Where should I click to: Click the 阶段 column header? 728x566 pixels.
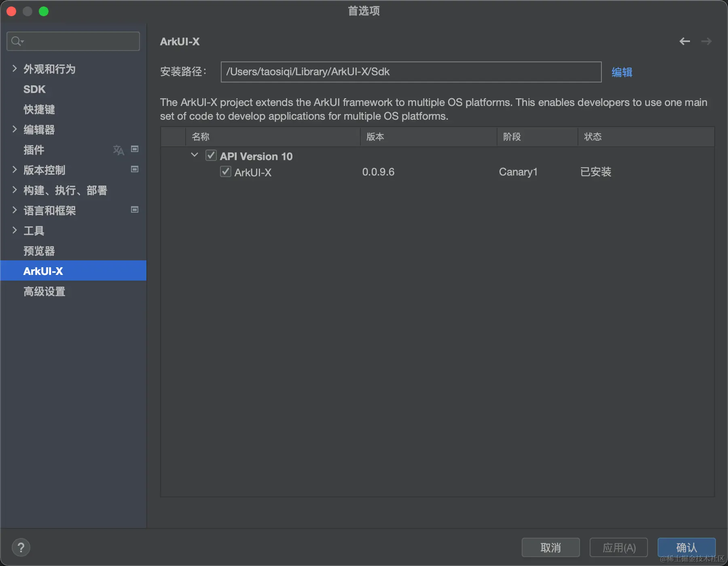537,137
